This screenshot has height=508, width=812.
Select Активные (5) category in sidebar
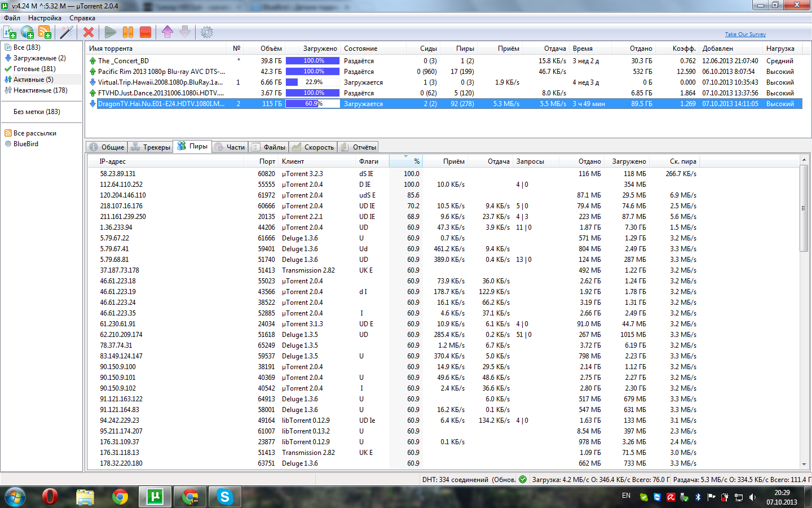pos(33,80)
